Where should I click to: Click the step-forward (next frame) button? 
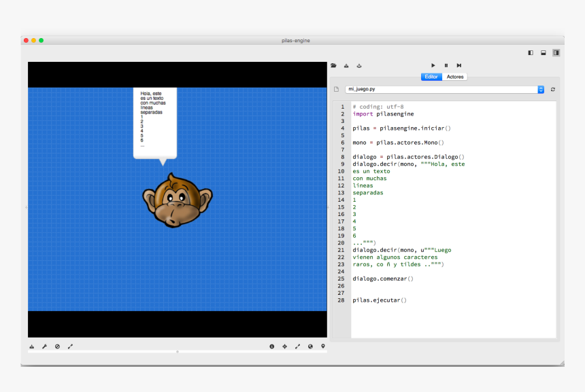point(459,66)
